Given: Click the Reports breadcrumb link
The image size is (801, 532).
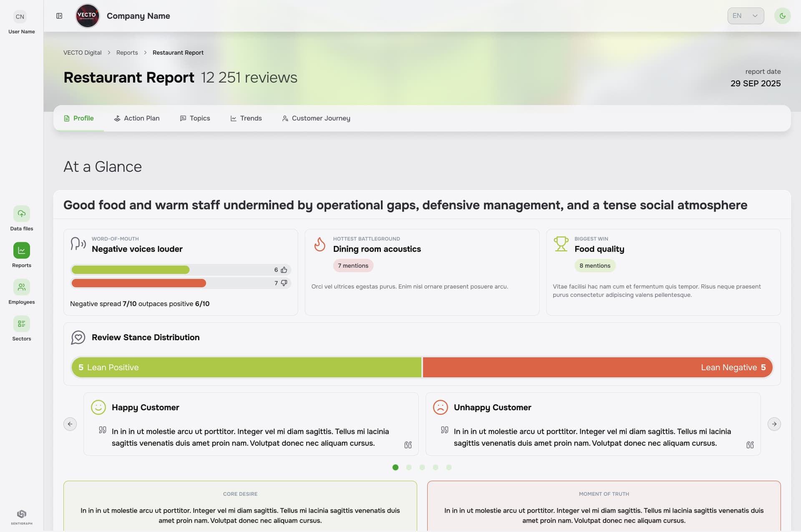Looking at the screenshot, I should [x=127, y=53].
